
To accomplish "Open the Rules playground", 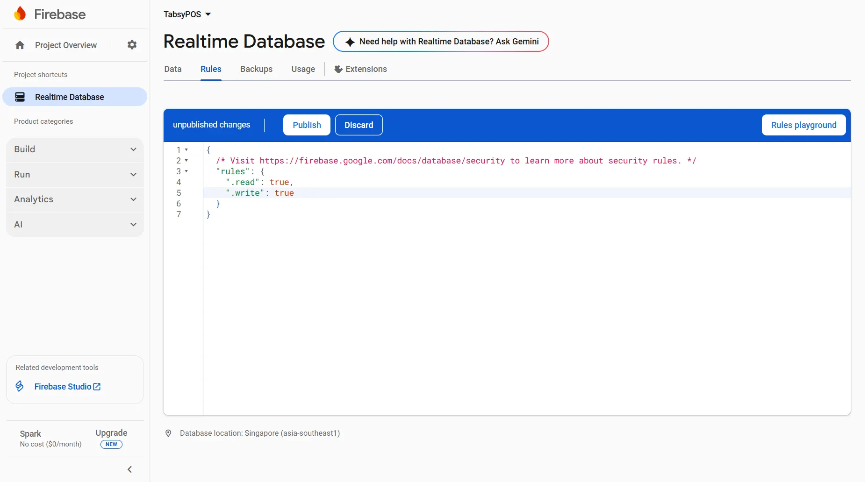I will coord(803,125).
